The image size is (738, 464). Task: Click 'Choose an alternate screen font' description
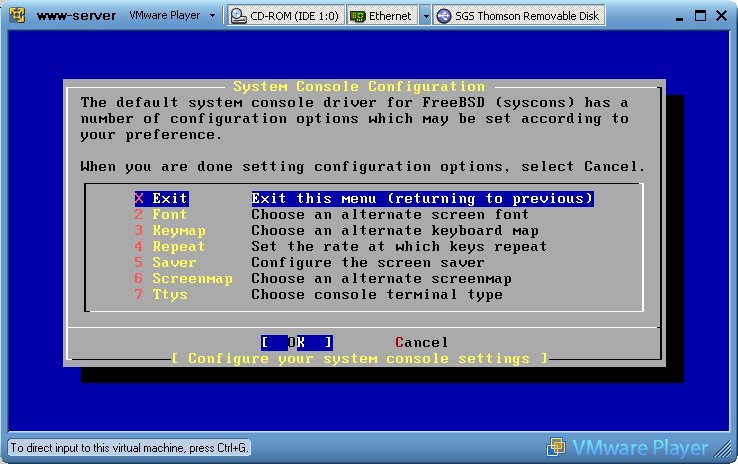point(390,215)
